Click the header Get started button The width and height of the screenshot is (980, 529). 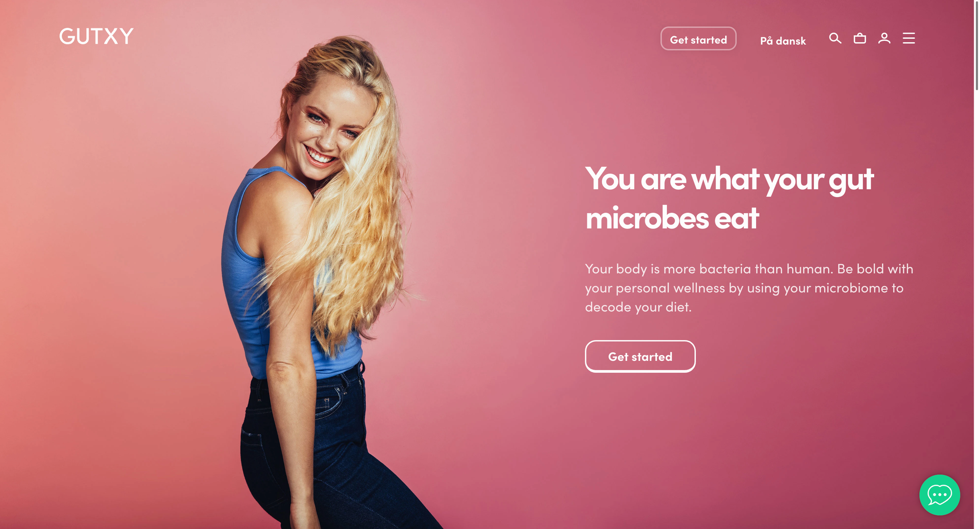click(x=698, y=39)
